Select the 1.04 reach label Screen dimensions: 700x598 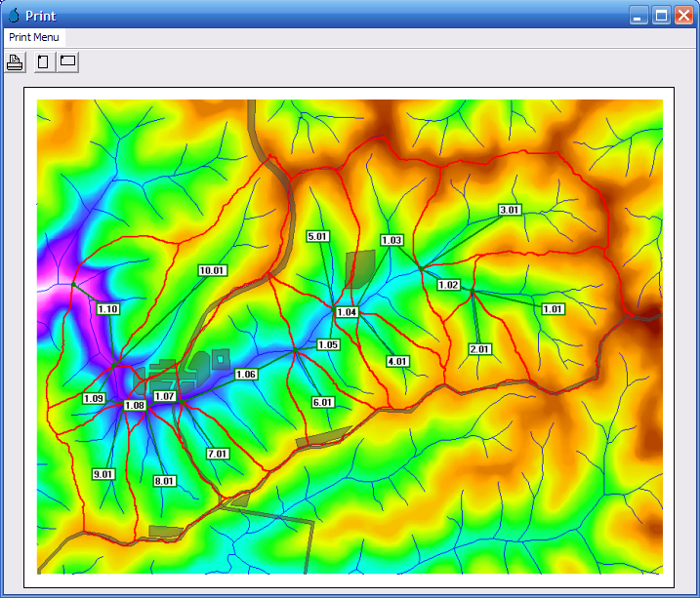(x=347, y=312)
